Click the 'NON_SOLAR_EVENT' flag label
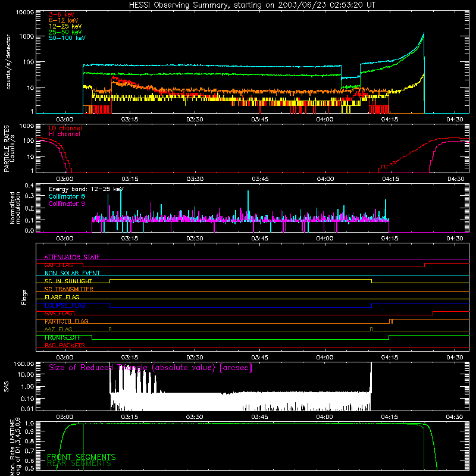This screenshot has width=476, height=476. coord(72,273)
